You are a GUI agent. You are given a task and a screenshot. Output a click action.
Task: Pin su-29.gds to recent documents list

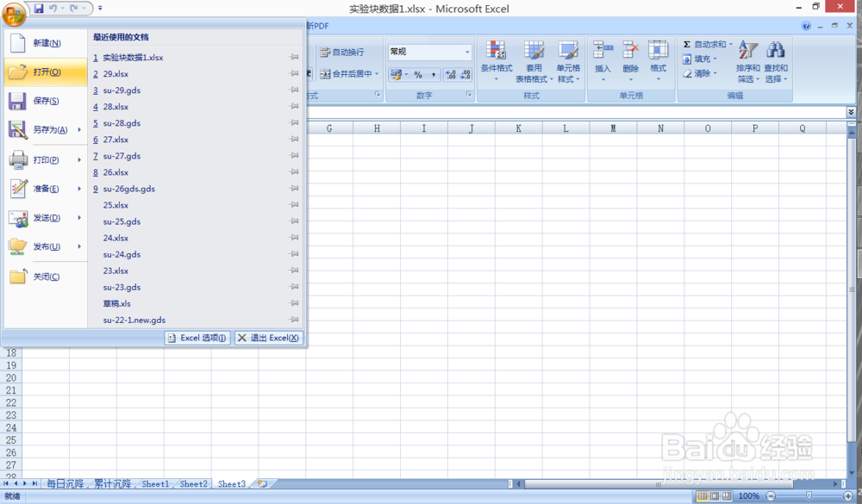[295, 90]
